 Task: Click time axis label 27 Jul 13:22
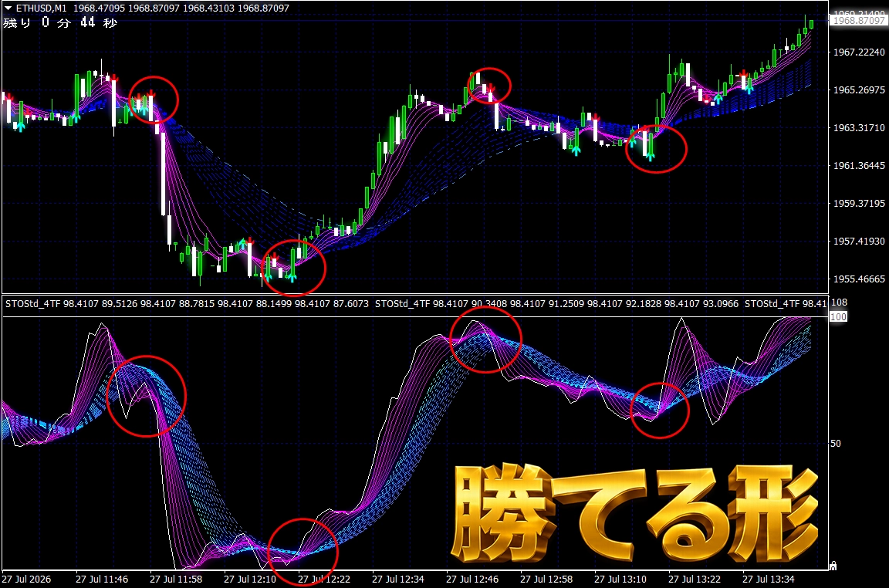pos(695,580)
